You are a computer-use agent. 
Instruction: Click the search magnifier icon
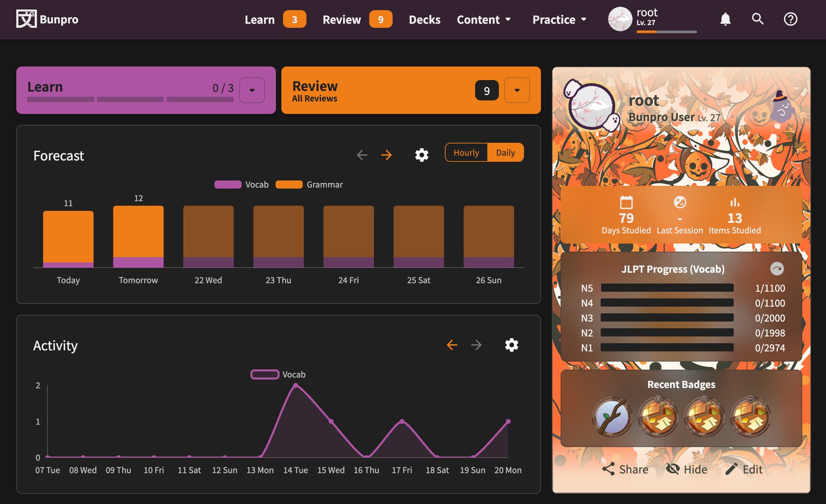(758, 19)
